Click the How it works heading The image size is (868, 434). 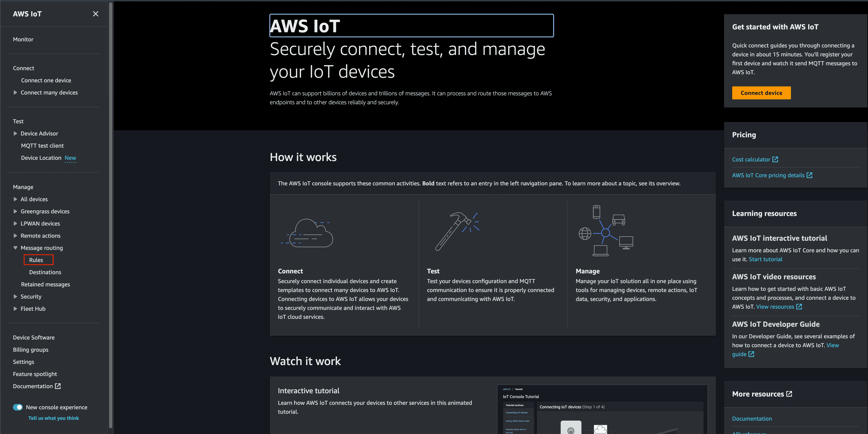coord(303,157)
